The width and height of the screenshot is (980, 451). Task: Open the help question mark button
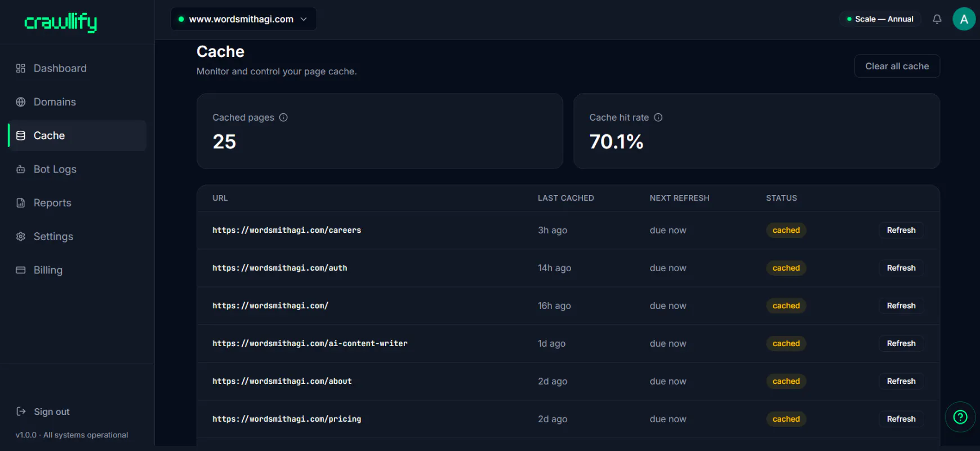pos(960,417)
